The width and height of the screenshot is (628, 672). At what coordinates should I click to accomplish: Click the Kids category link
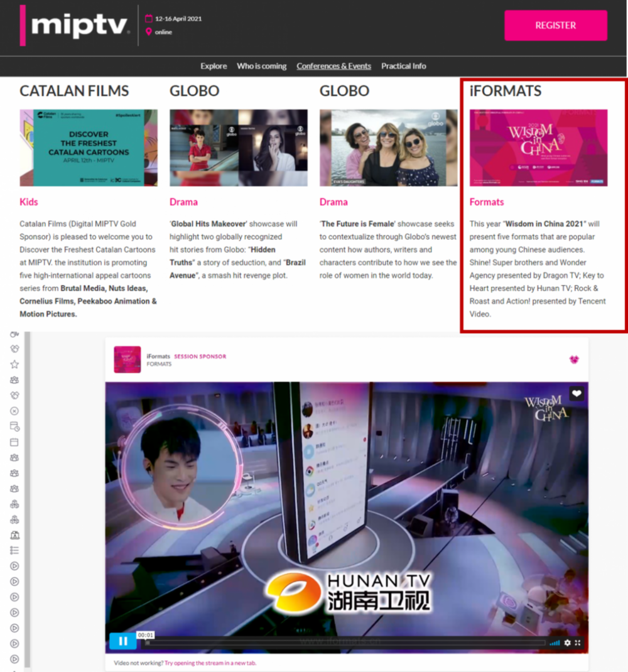[x=29, y=202]
